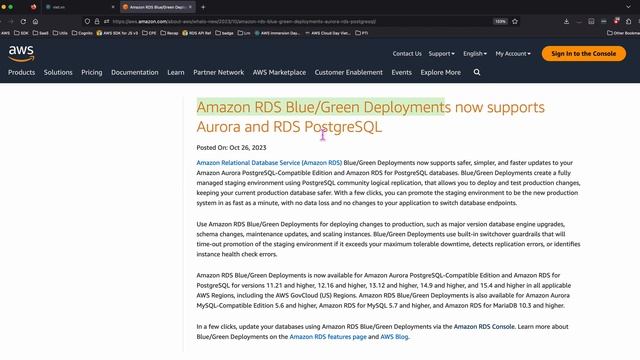
Task: Open the downloads arrow icon
Action: 566,21
